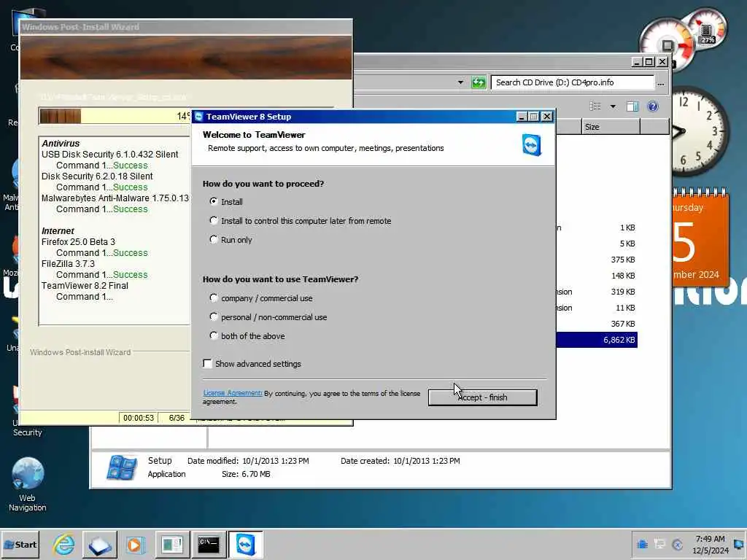Image resolution: width=747 pixels, height=560 pixels.
Task: Click the tray network icon
Action: pyautogui.click(x=659, y=544)
